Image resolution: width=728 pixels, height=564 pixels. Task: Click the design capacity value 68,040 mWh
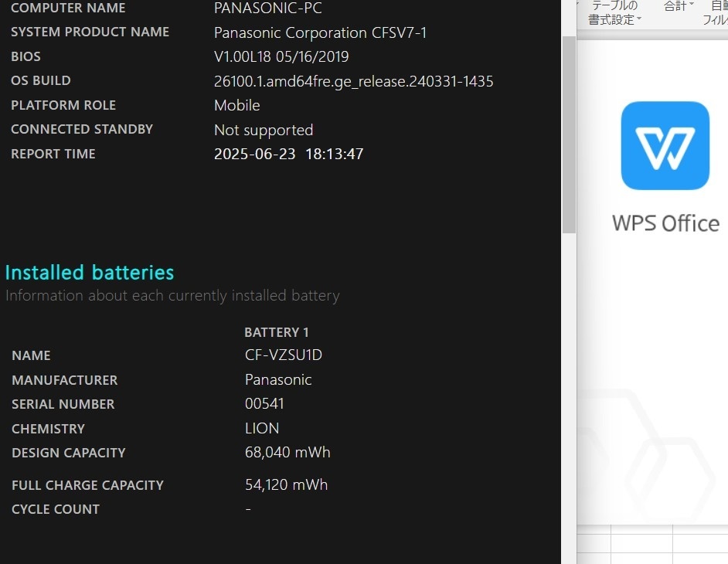(287, 452)
